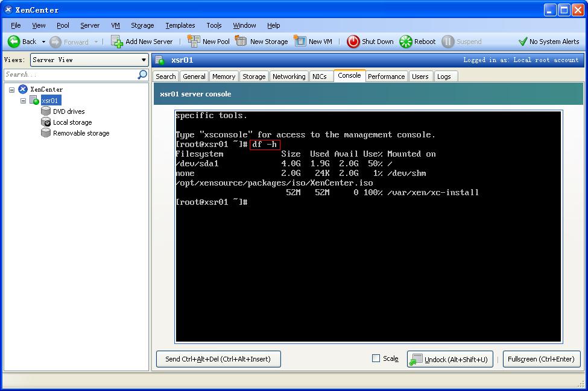Click the New VM toolbar icon
588x391 pixels.
pyautogui.click(x=300, y=41)
